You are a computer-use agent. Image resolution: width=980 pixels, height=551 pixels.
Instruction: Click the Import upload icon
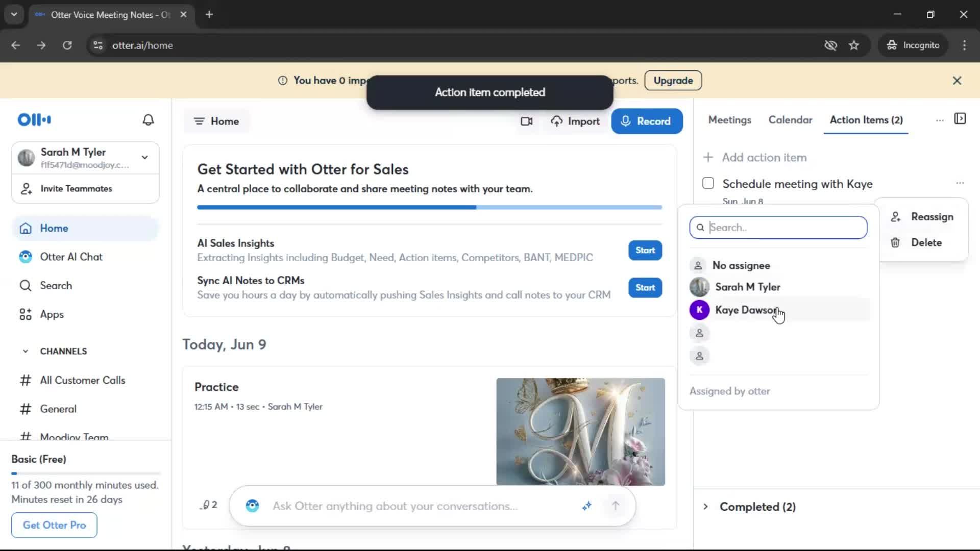pyautogui.click(x=556, y=121)
